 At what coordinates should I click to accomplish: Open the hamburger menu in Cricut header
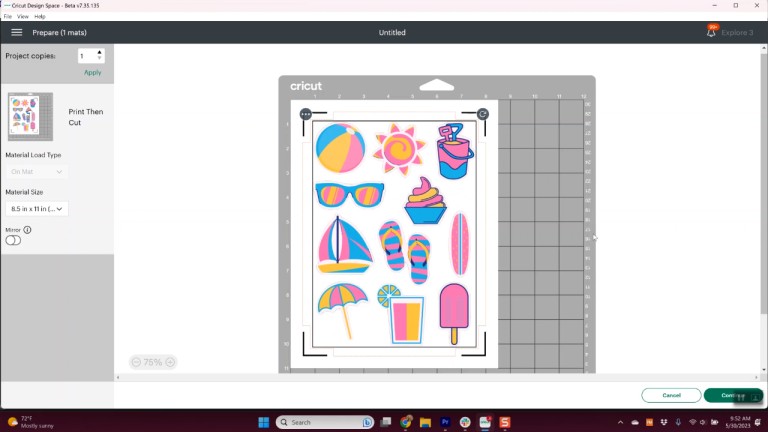[x=17, y=32]
